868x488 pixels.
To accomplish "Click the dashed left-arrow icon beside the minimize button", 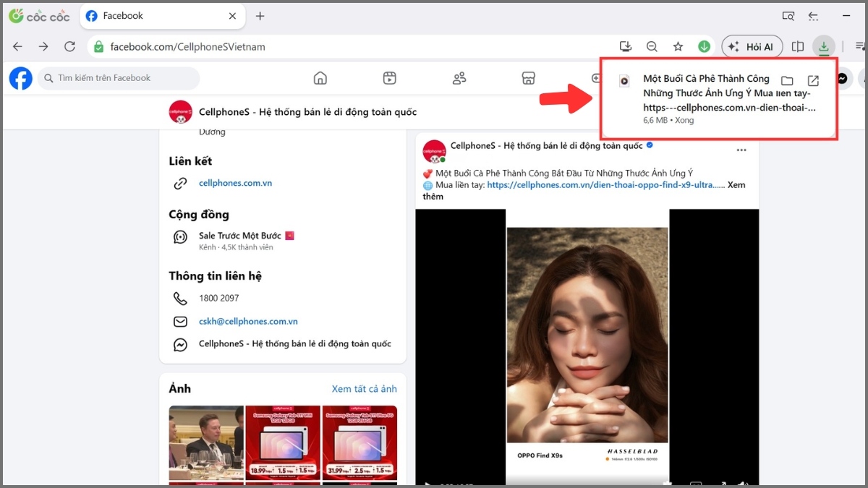I will pos(814,16).
